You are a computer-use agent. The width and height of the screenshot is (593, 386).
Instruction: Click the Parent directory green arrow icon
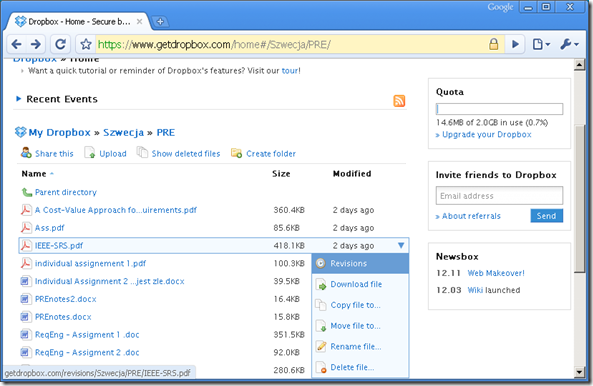coord(26,192)
